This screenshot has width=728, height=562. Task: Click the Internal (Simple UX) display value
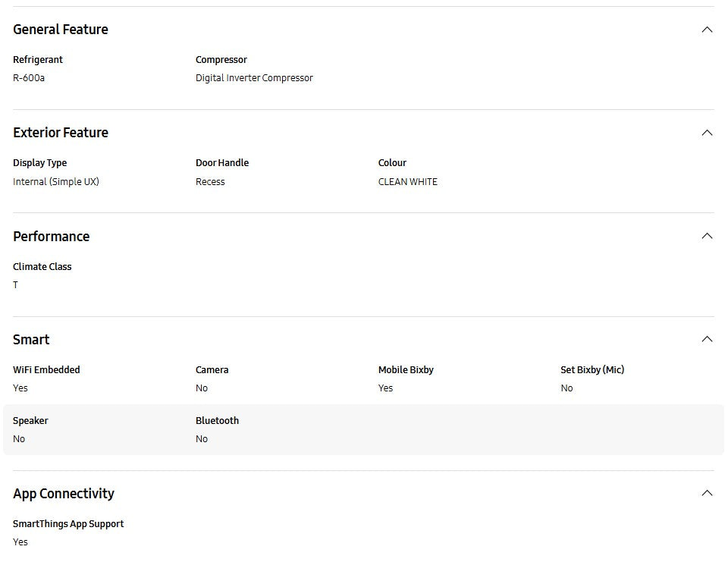point(56,182)
